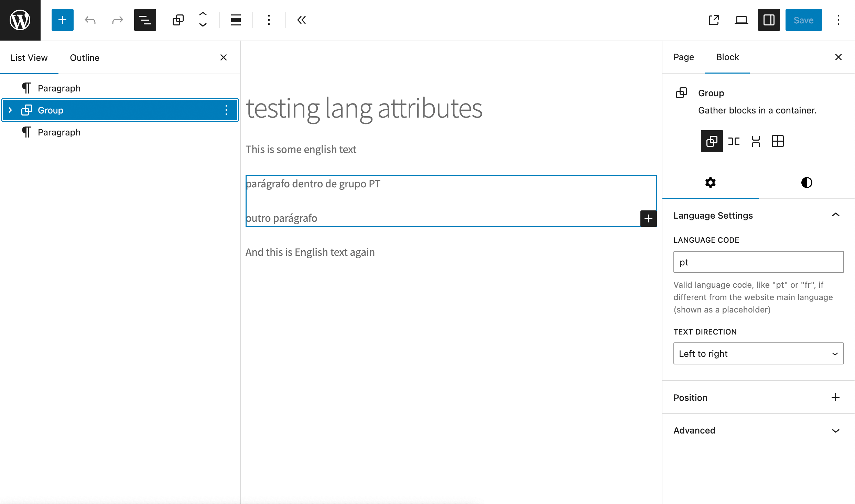855x504 pixels.
Task: Switch to the Page settings tab
Action: point(683,57)
